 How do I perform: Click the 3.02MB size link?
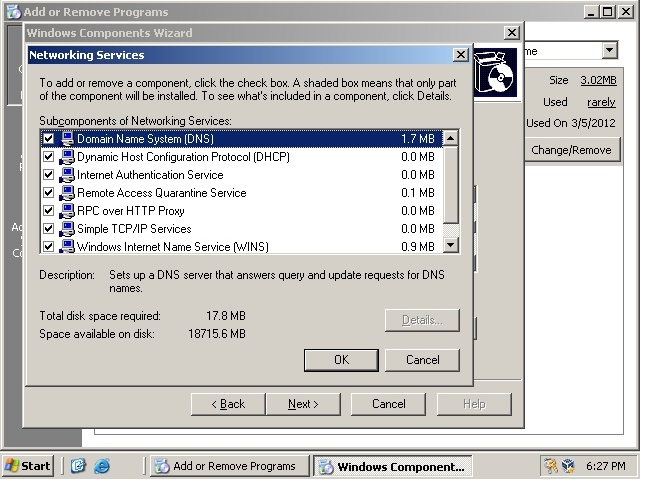point(598,80)
